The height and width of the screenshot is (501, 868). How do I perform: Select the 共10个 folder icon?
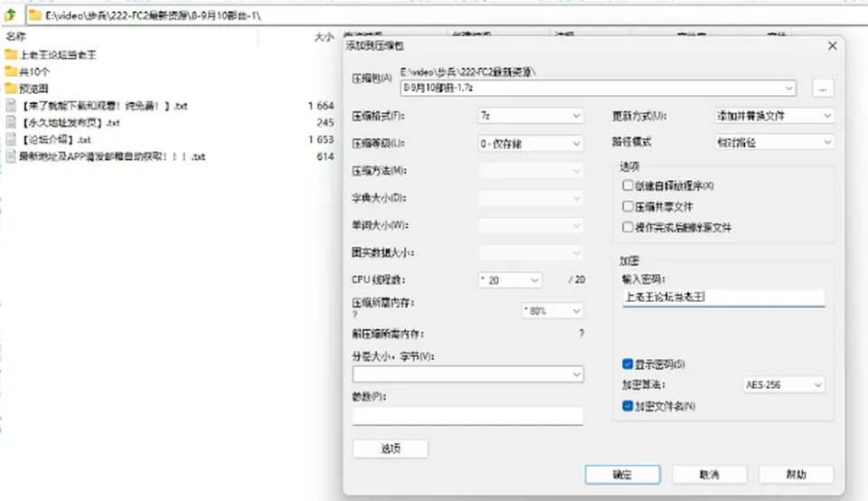(x=11, y=71)
